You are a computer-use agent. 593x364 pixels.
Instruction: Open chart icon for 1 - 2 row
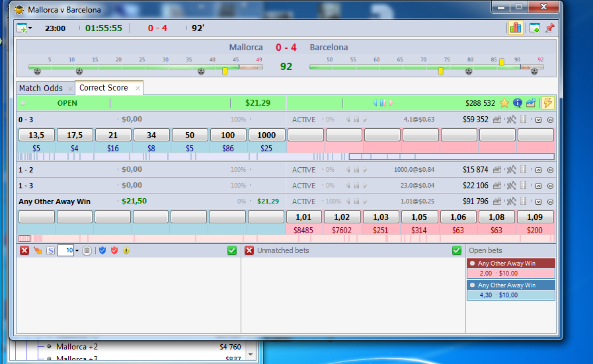click(x=497, y=170)
